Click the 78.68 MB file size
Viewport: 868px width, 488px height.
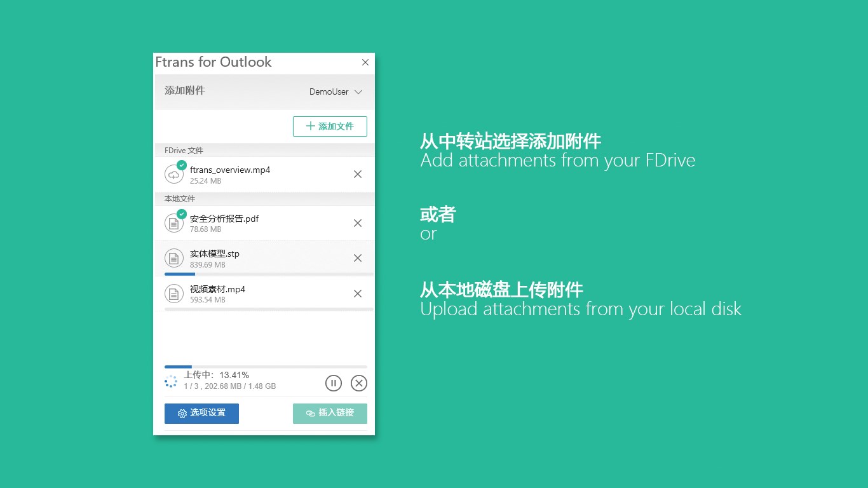[x=206, y=229]
